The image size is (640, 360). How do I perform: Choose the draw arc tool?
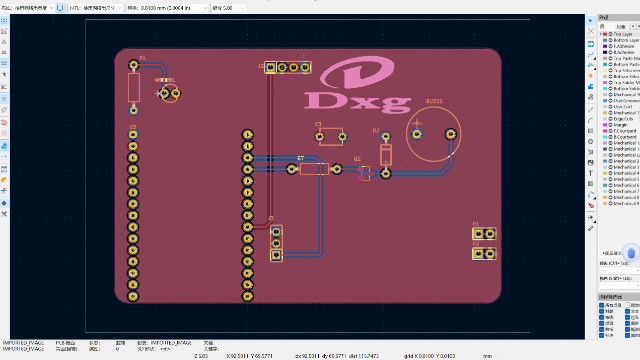(591, 120)
